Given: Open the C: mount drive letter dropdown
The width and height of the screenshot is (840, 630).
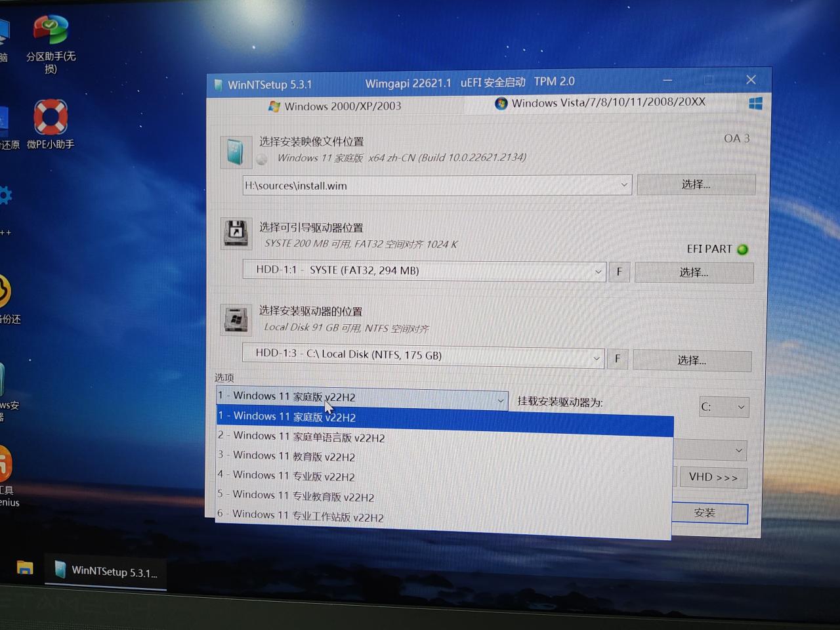Looking at the screenshot, I should [723, 407].
